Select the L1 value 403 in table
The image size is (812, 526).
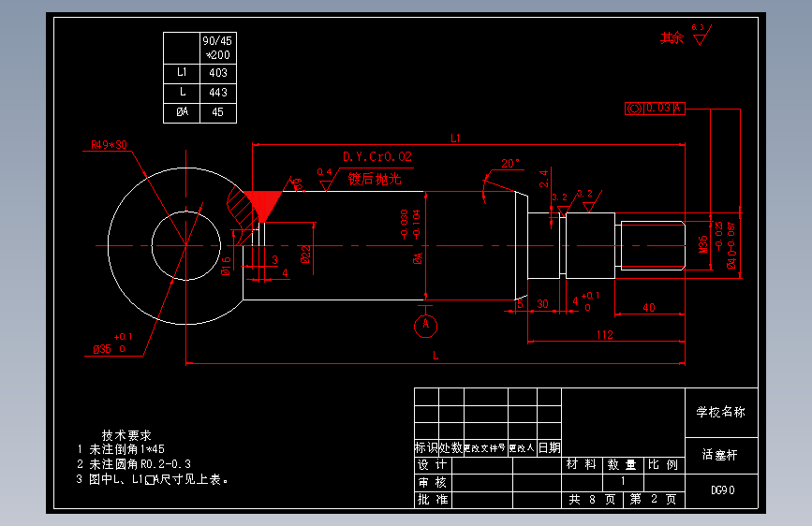tap(218, 73)
